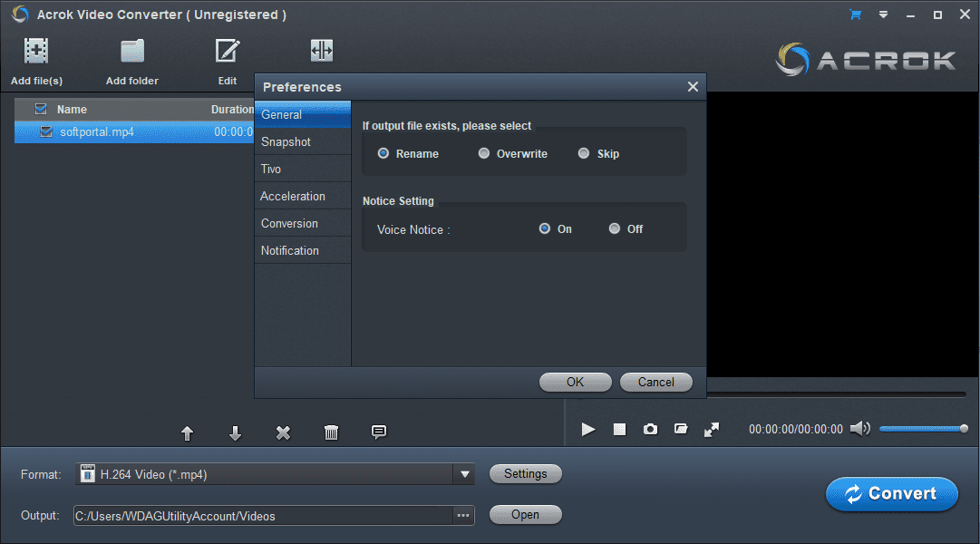Open file info comment icon

pyautogui.click(x=379, y=432)
